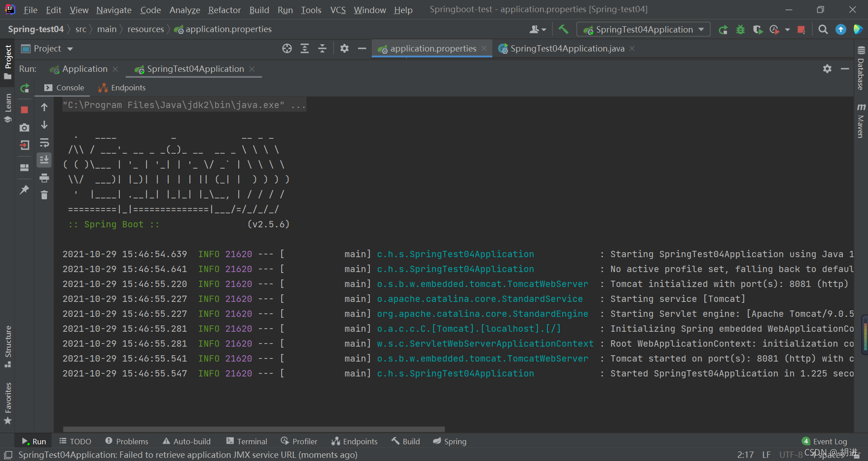Clear console with trash icon

44,195
